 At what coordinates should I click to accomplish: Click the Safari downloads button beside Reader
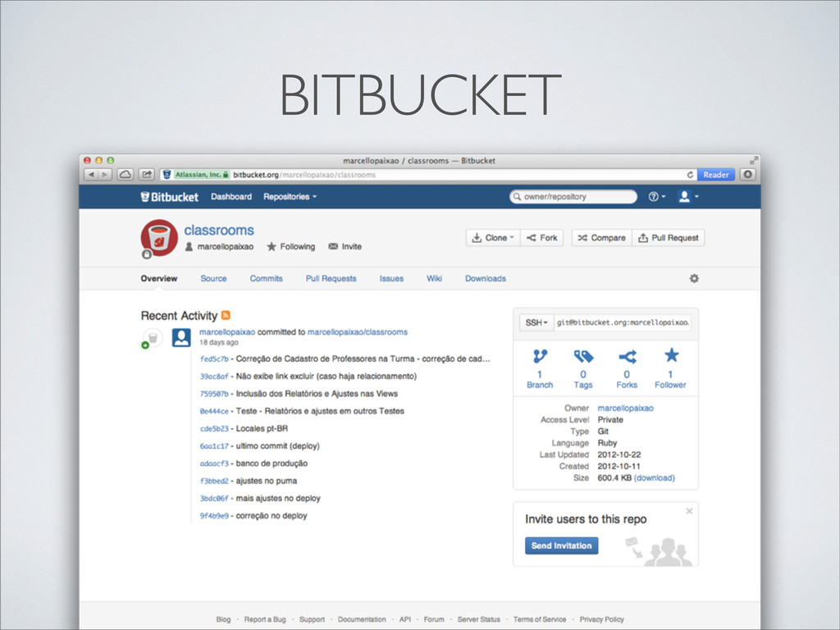tap(748, 175)
